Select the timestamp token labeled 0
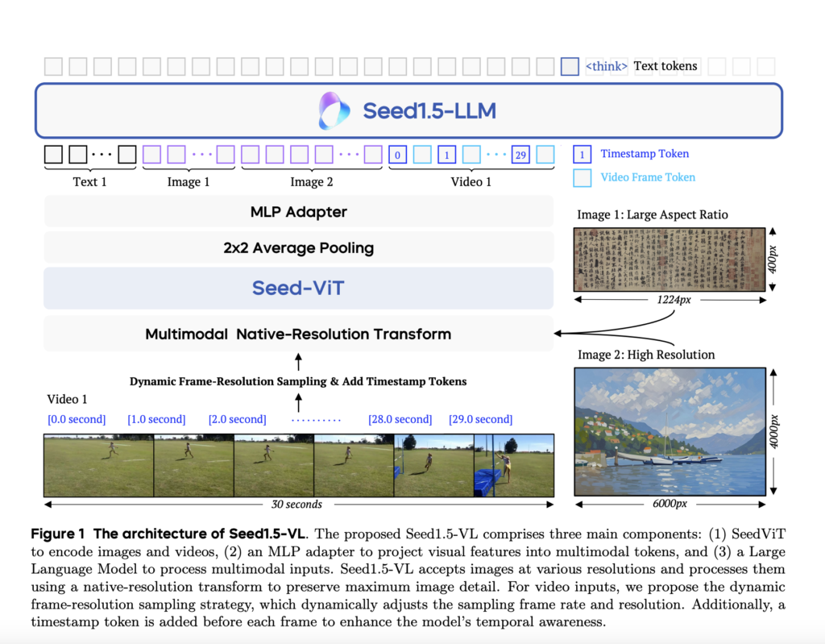This screenshot has width=825, height=644. click(x=397, y=154)
